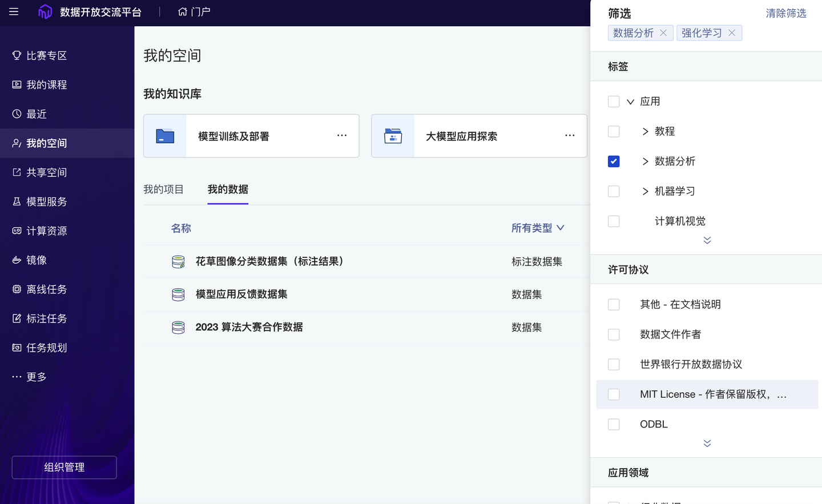The height and width of the screenshot is (504, 822).
Task: Open the 模型训练及部署 knowledge base
Action: click(251, 136)
